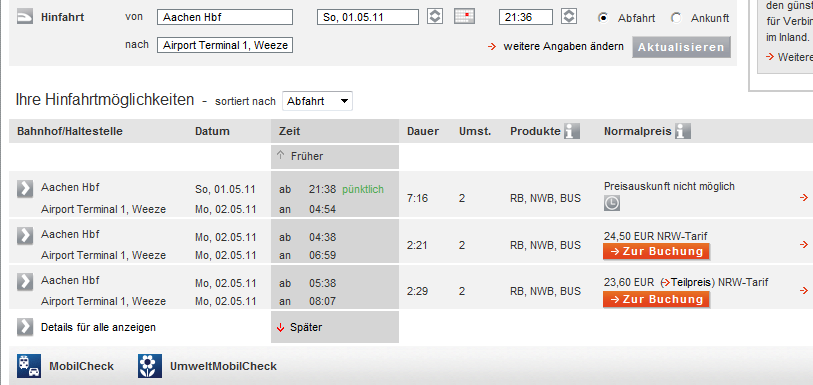Viewport: 813px width, 385px height.
Task: Click red arrow at end of 7:16 connection row
Action: 804,197
